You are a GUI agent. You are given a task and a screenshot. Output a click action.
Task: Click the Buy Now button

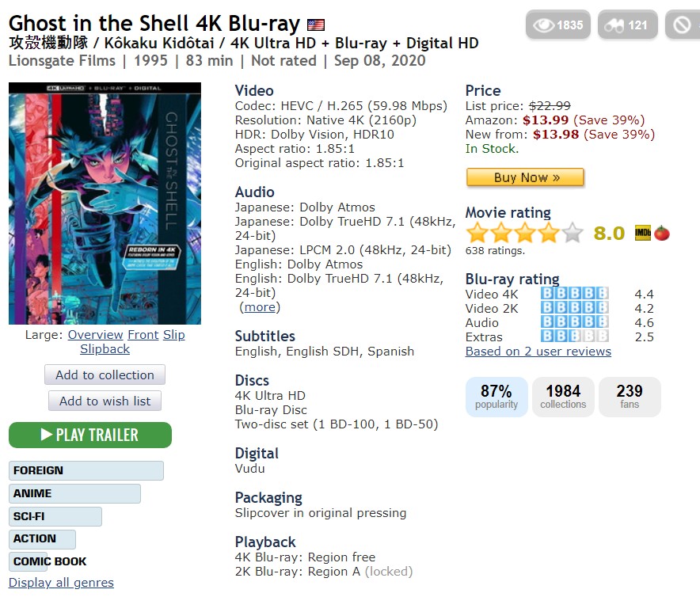[x=525, y=177]
